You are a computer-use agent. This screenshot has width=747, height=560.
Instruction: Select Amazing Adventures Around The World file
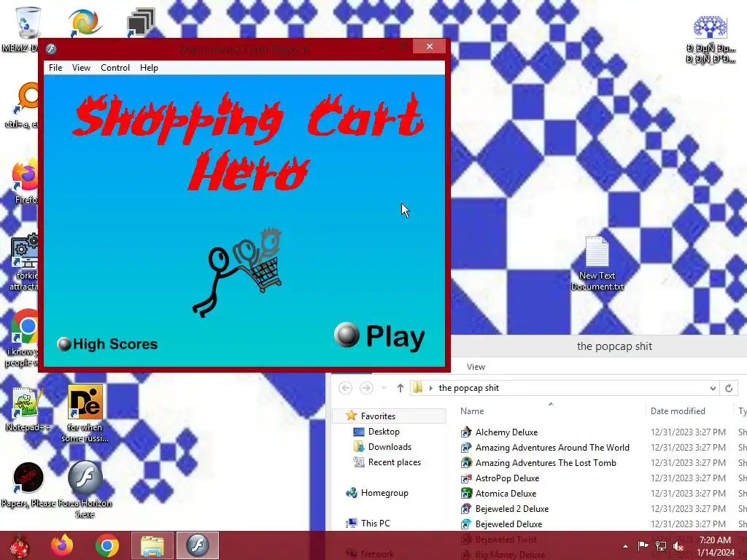pyautogui.click(x=551, y=448)
